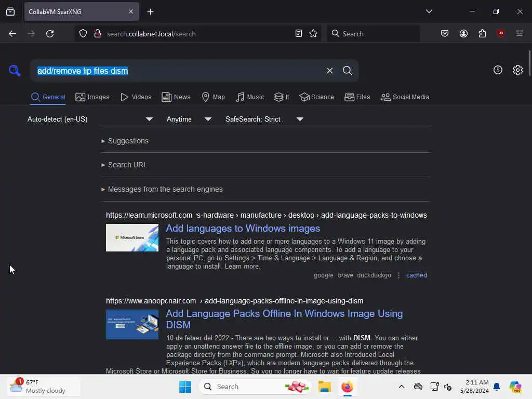
Task: Click the anoopcnair DISM result thumbnail
Action: [x=132, y=324]
